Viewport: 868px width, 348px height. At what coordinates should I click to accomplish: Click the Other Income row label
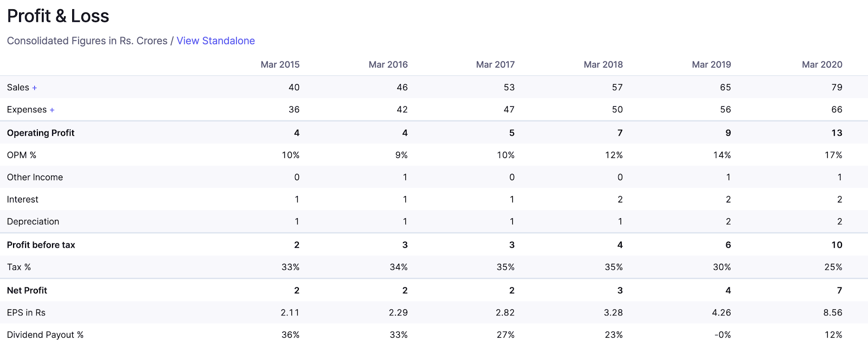(35, 178)
